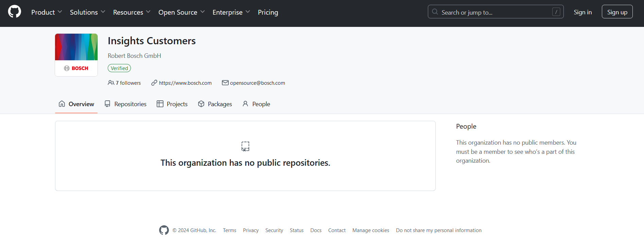
Task: Expand the Enterprise menu
Action: [231, 12]
